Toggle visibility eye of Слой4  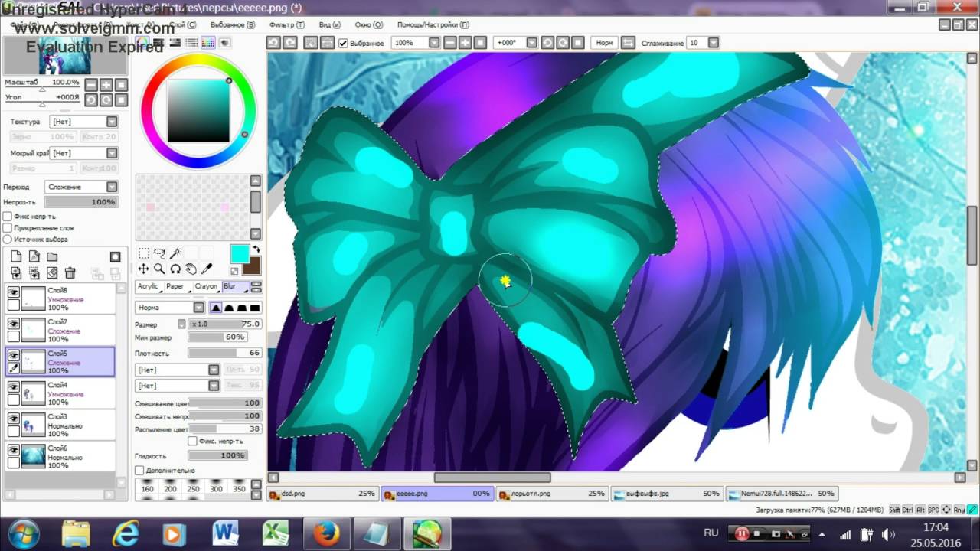click(x=13, y=386)
